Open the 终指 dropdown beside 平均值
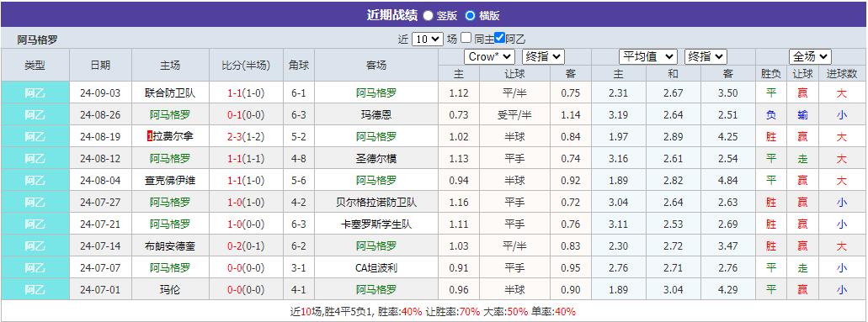 706,56
